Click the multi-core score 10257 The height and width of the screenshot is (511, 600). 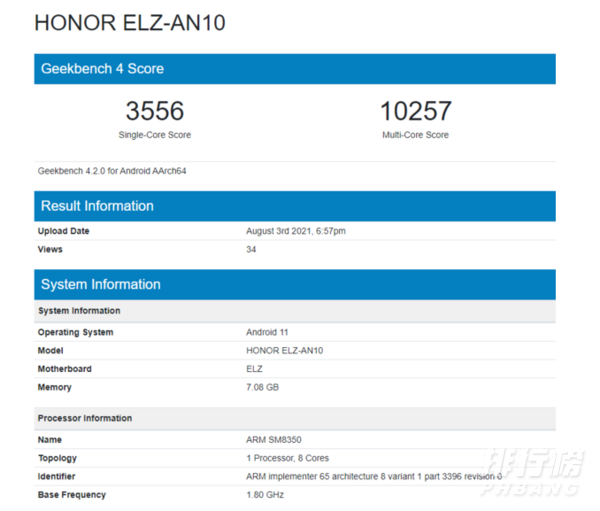[x=416, y=111]
